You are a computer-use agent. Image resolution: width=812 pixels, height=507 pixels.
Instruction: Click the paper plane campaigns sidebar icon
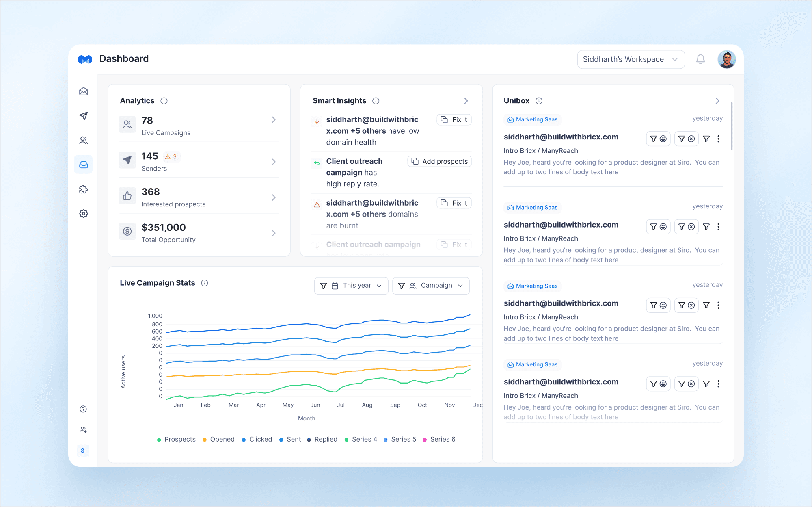point(84,116)
